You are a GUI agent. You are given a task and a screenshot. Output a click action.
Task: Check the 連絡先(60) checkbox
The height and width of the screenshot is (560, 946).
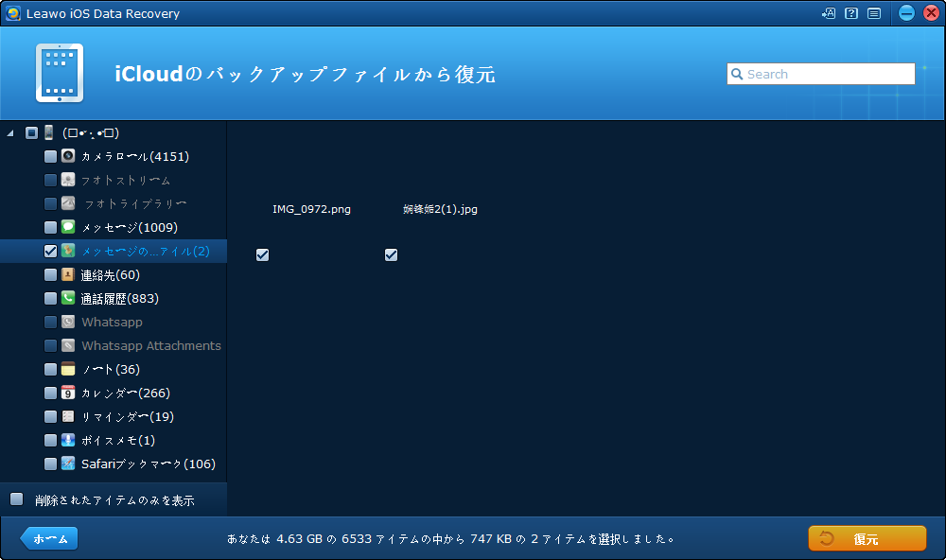click(x=51, y=274)
